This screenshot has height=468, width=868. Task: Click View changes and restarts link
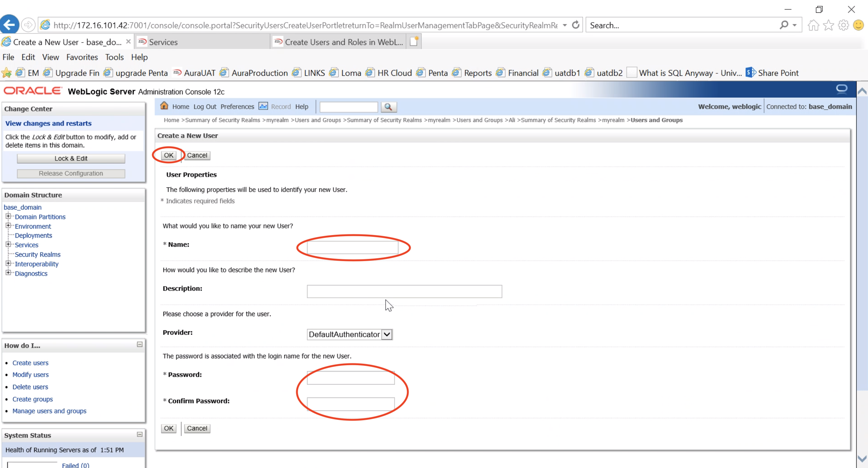(x=48, y=123)
